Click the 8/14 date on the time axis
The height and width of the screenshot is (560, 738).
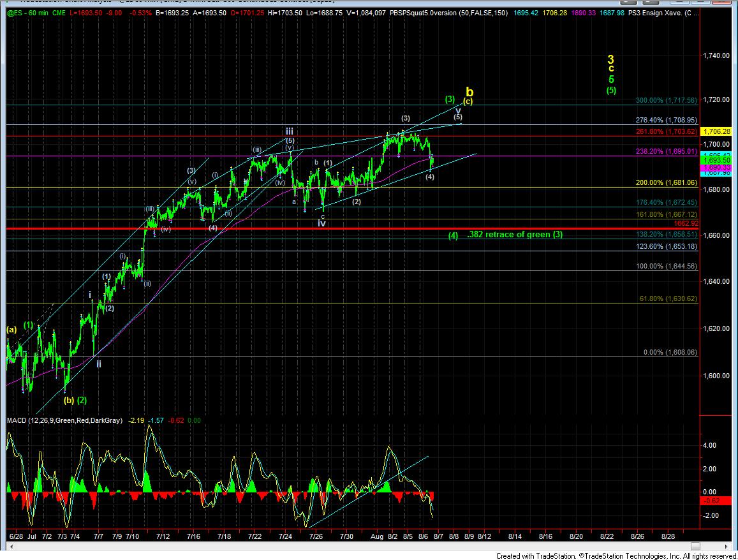coord(515,536)
